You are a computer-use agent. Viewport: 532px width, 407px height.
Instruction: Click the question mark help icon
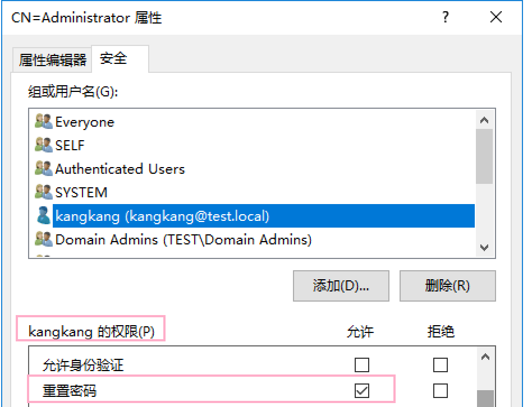(x=446, y=18)
